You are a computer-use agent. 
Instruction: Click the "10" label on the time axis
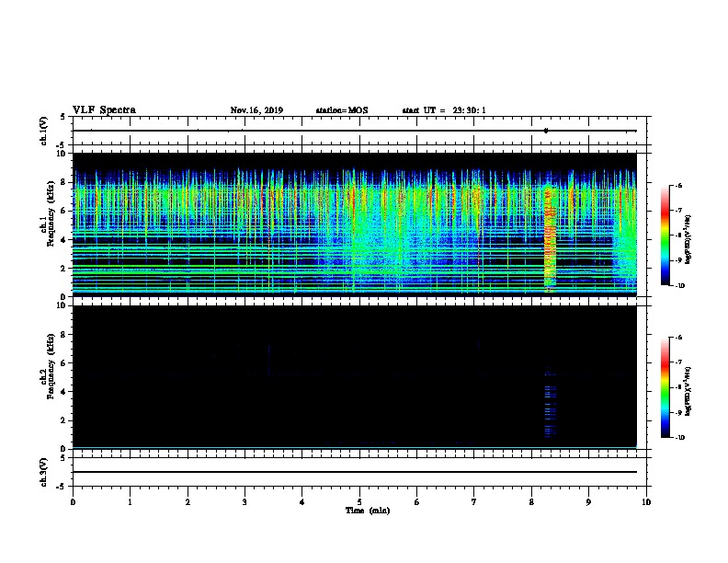(x=646, y=501)
